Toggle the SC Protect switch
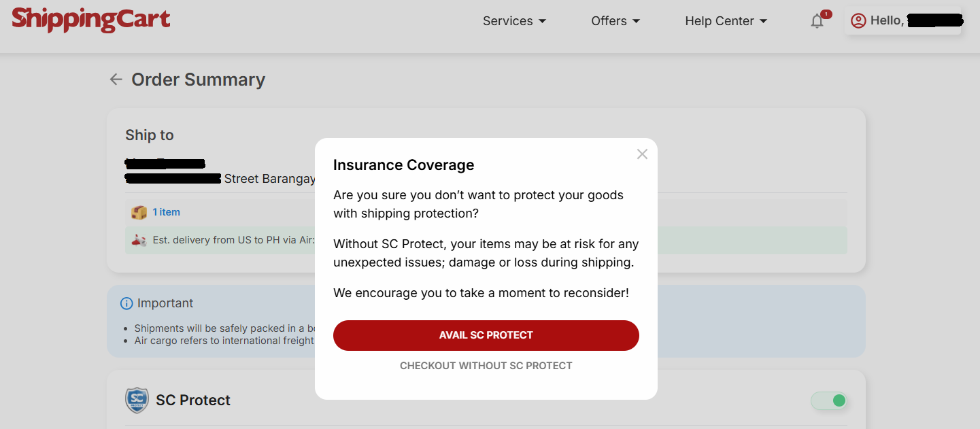 [x=828, y=401]
